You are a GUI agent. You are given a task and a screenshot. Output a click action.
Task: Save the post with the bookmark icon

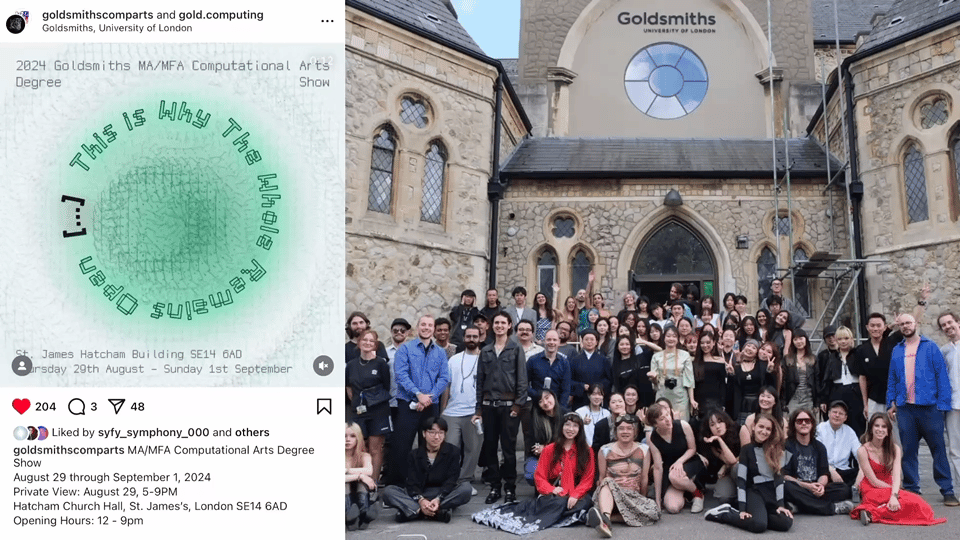pos(324,407)
